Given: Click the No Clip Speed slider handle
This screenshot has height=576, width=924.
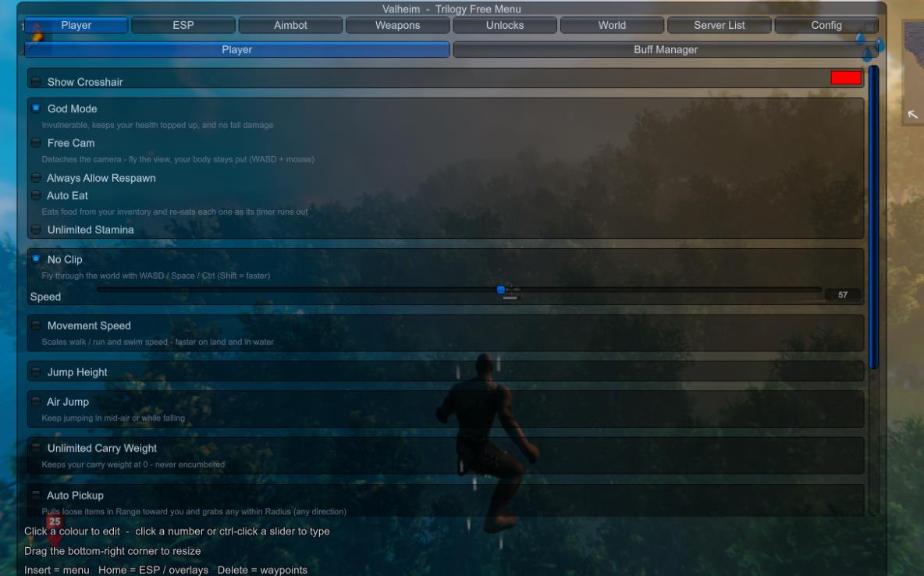Looking at the screenshot, I should tap(501, 290).
